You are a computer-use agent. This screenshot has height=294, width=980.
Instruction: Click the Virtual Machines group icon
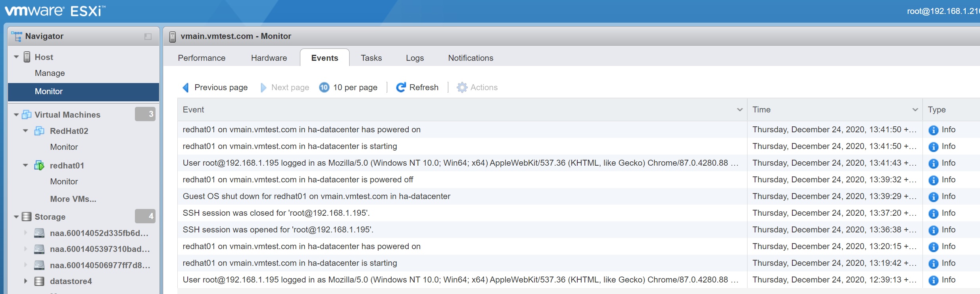[27, 114]
